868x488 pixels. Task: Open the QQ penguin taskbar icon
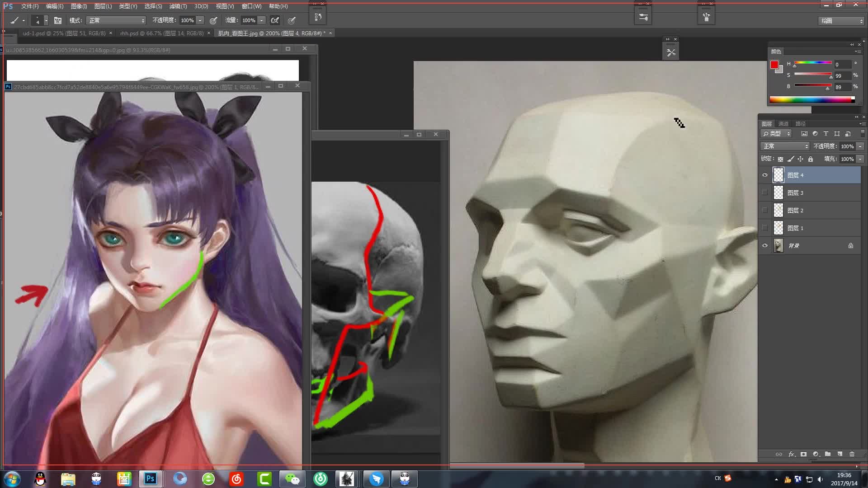point(40,479)
